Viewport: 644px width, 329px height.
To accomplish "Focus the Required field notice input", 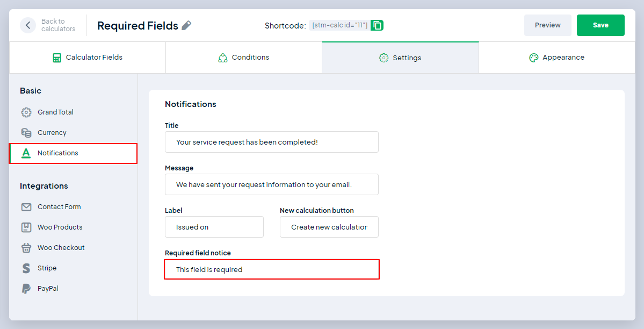I will 271,269.
